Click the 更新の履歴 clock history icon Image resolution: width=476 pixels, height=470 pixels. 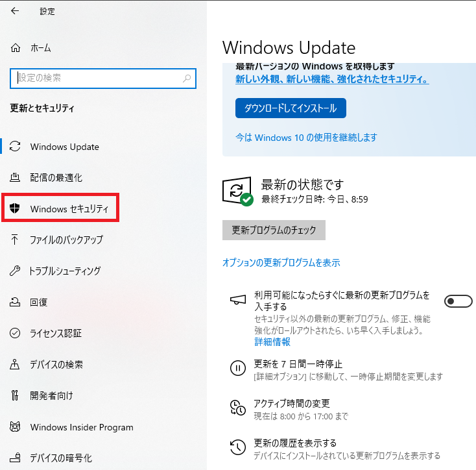click(x=238, y=448)
